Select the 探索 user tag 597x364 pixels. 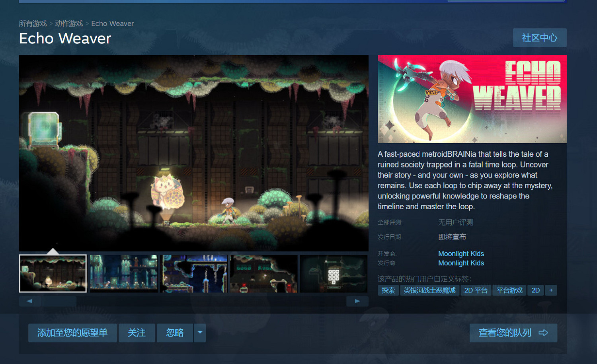388,290
